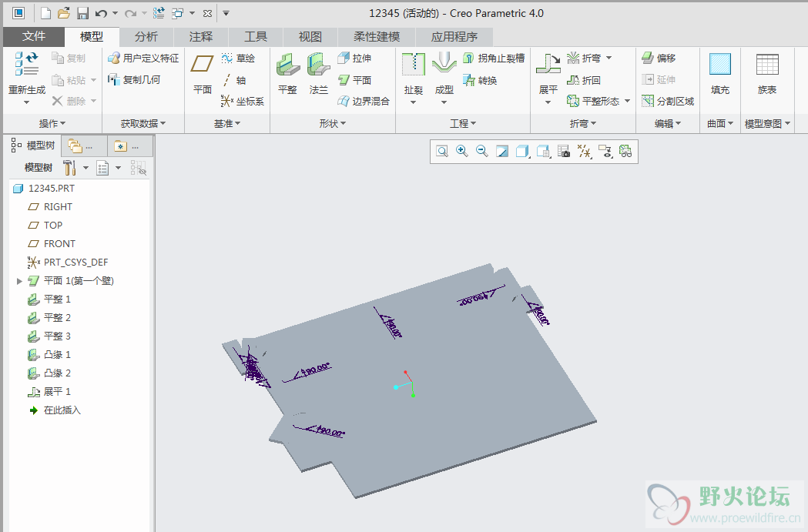Viewport: 808px width, 532px height.
Task: Click the 转换 conversion tool
Action: tap(480, 80)
